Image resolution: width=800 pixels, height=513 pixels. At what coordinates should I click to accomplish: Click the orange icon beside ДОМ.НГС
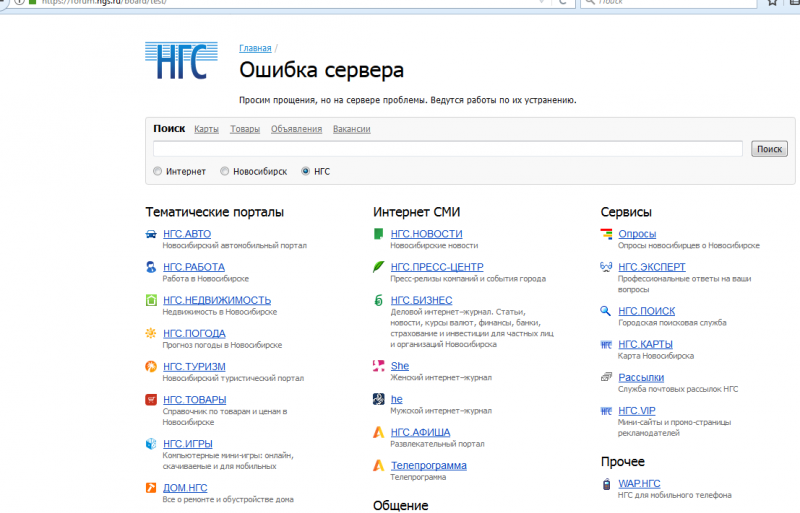click(151, 487)
